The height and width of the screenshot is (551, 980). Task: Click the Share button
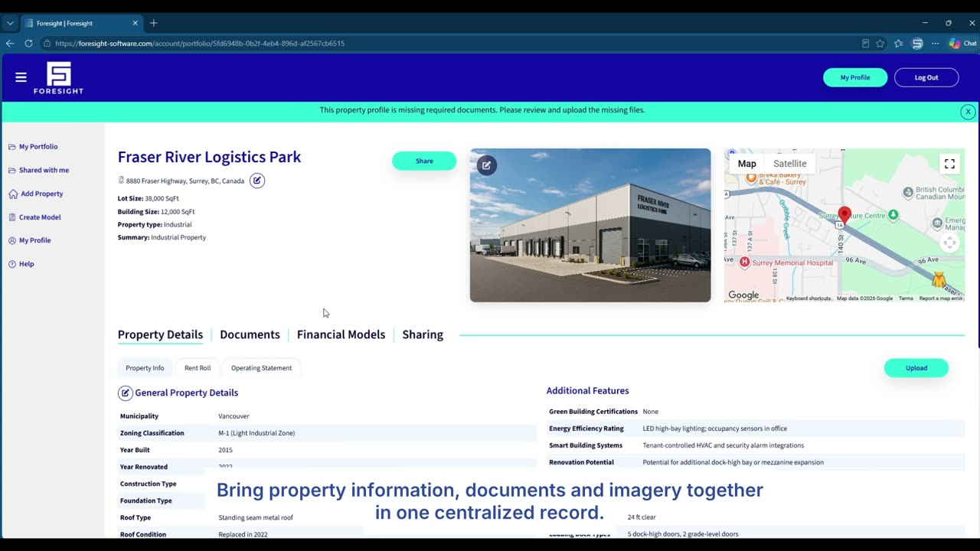(424, 161)
